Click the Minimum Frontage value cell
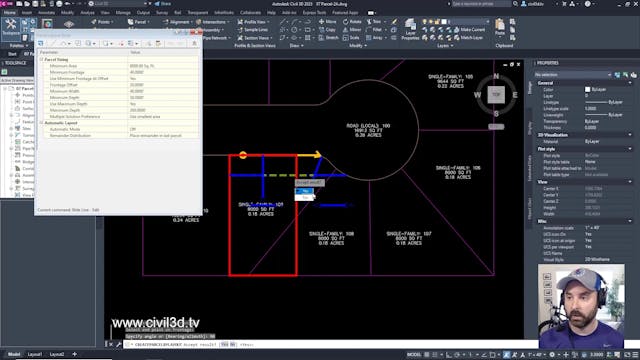This screenshot has width=640, height=360. click(163, 72)
